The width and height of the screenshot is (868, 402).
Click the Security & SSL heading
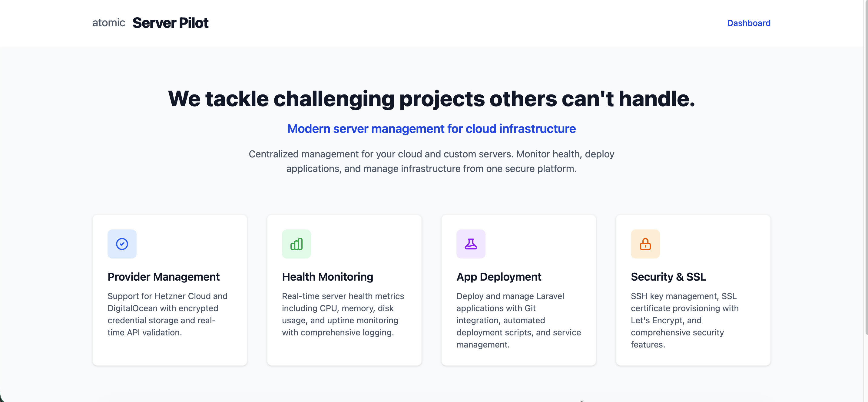pyautogui.click(x=668, y=277)
